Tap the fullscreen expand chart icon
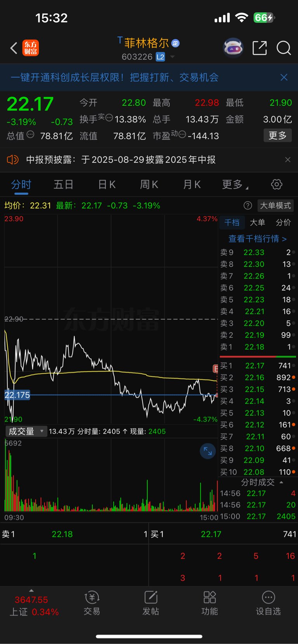The image size is (298, 644). 208,451
